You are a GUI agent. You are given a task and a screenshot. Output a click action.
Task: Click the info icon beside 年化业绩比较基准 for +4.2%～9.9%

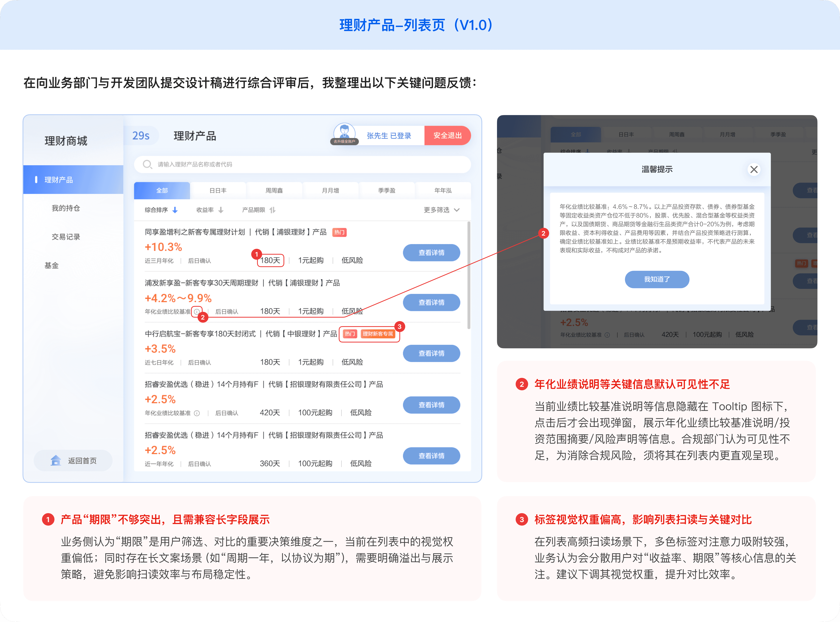197,311
